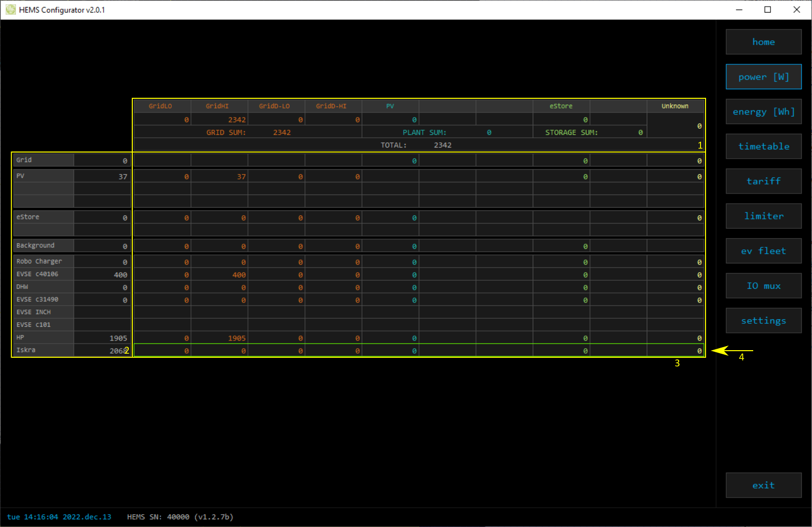Screen dimensions: 812x527
Task: Navigate to ev fleet page
Action: point(763,251)
